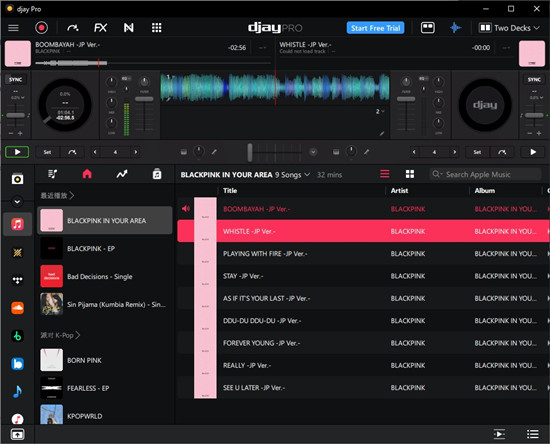Open the Two Decks layout dropdown

(x=509, y=28)
